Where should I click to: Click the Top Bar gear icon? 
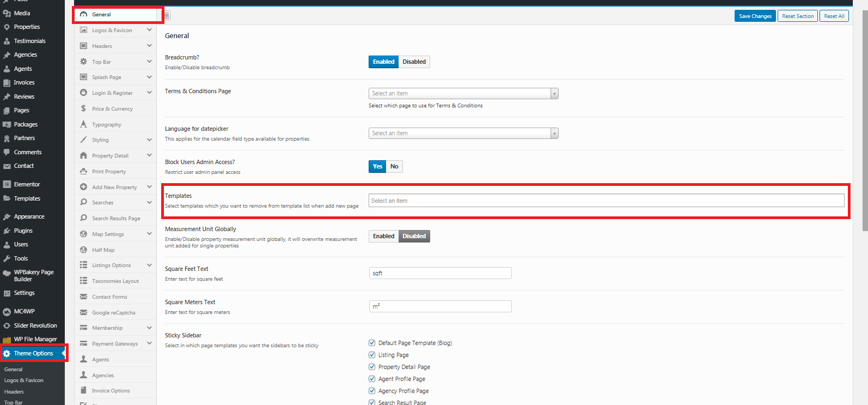[x=83, y=62]
